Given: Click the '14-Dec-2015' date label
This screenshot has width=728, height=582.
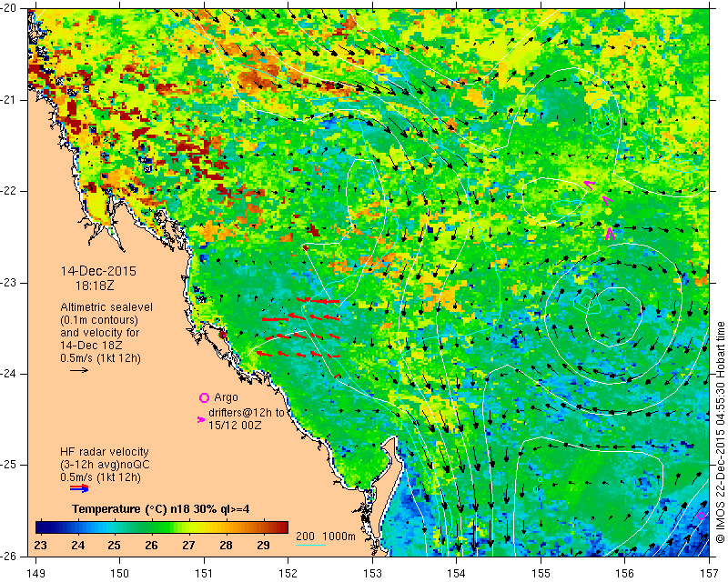Looking at the screenshot, I should (x=98, y=271).
